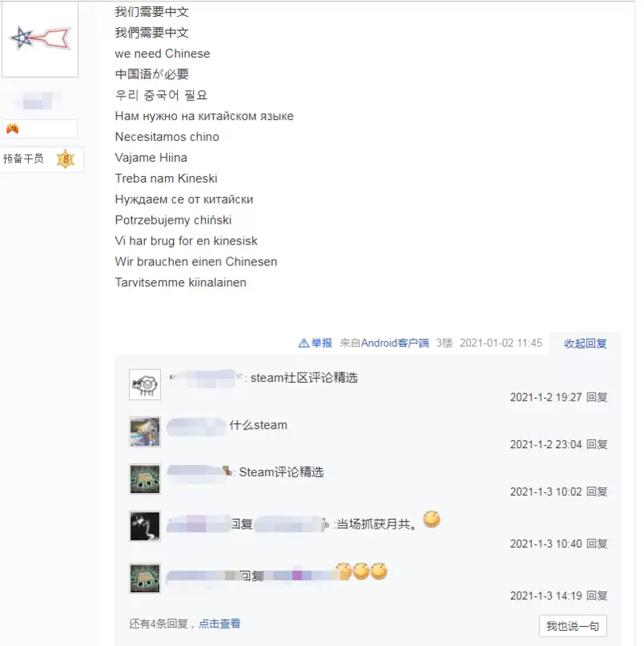Open the anime avatar asking 什么steam
The height and width of the screenshot is (646, 644).
pos(145,432)
